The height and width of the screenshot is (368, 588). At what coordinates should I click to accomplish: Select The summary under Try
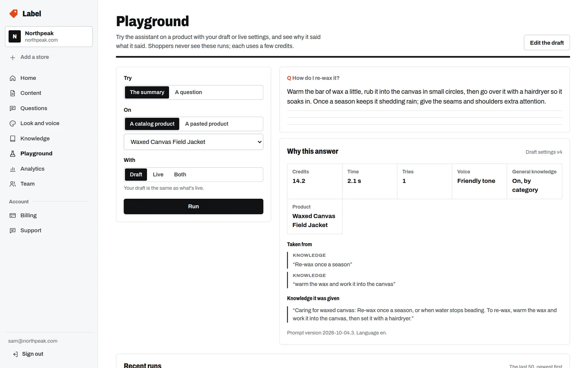pos(147,92)
